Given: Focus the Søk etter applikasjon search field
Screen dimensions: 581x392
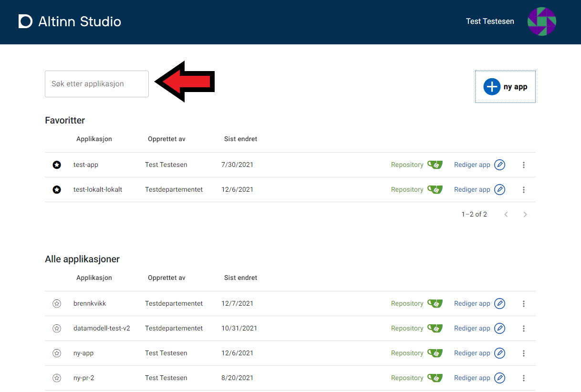Looking at the screenshot, I should (x=97, y=84).
